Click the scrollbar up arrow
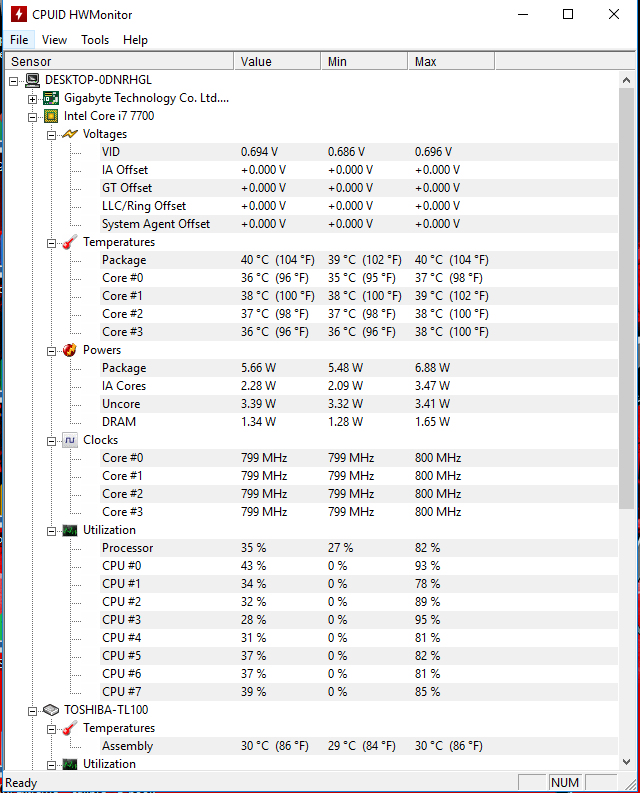Viewport: 640px width, 793px height. click(x=626, y=80)
